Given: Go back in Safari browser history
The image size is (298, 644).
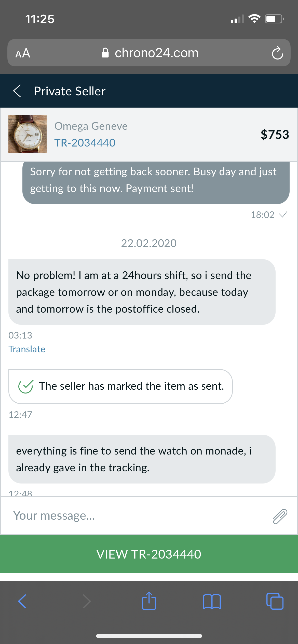Looking at the screenshot, I should click(22, 601).
